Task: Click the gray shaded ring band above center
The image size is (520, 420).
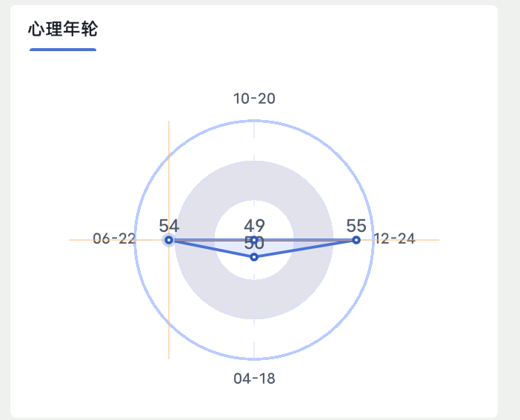Action: (x=254, y=181)
